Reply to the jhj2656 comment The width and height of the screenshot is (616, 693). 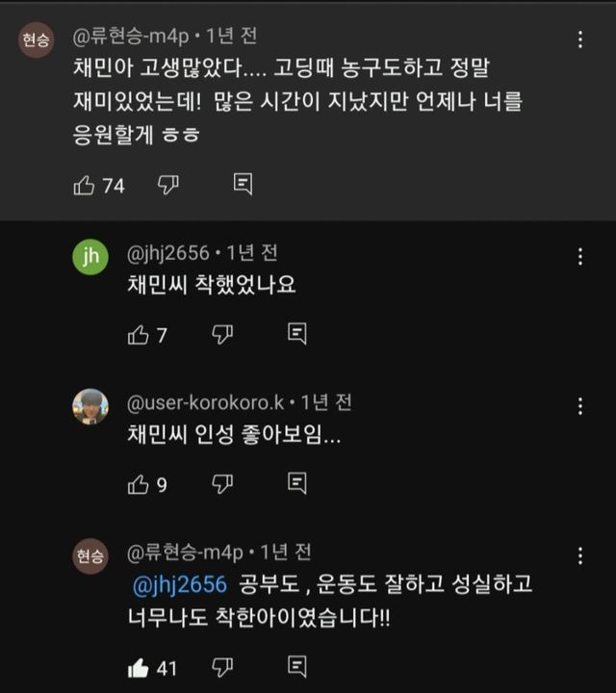pos(297,335)
